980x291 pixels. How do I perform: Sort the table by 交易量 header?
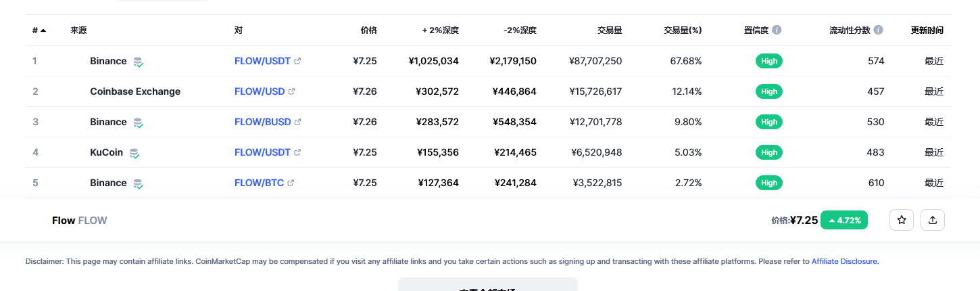pos(609,30)
